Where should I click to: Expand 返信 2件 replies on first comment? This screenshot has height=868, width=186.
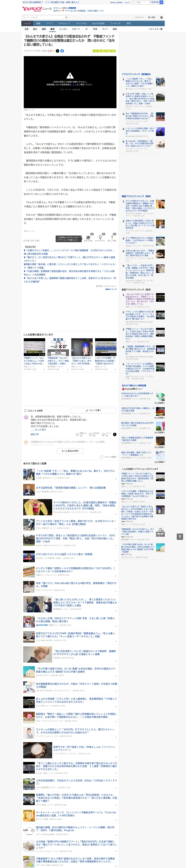pos(35,434)
